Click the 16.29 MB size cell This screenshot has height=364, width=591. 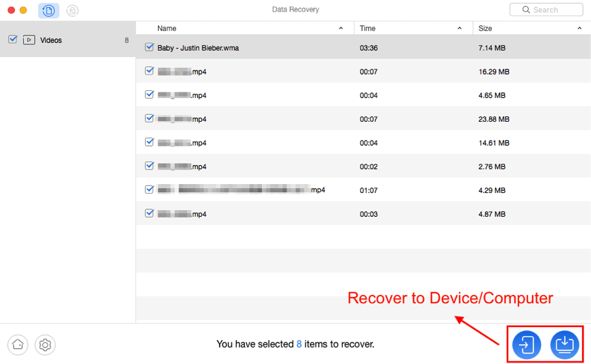point(494,72)
